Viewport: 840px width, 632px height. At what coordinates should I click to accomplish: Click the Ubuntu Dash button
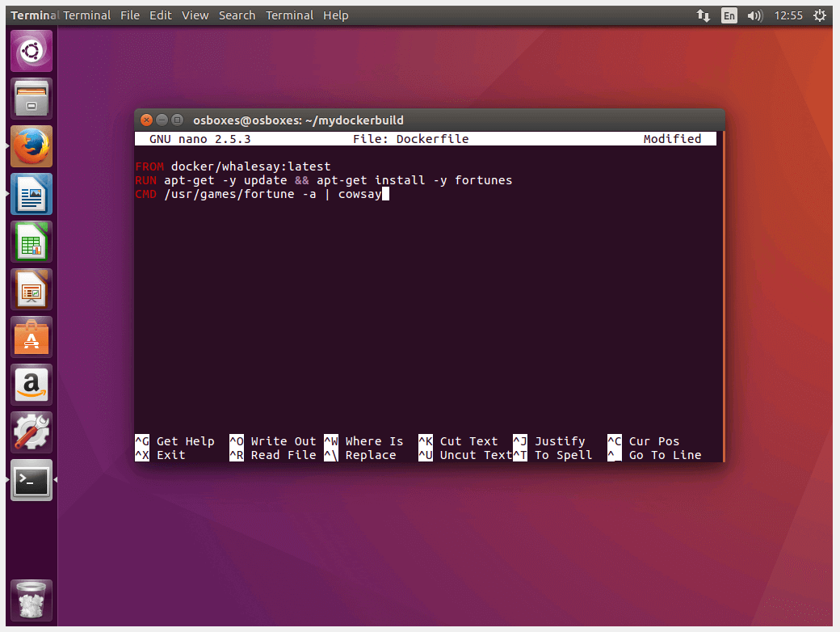31,50
